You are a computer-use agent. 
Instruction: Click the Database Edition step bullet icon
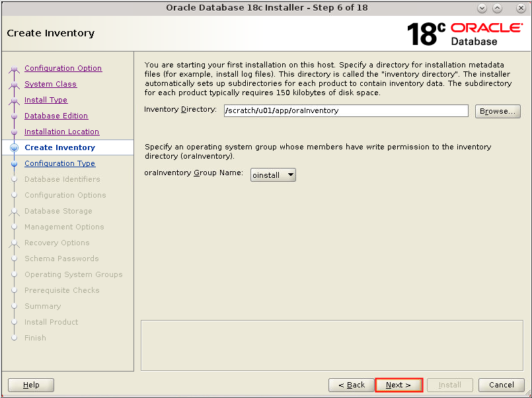coord(15,116)
